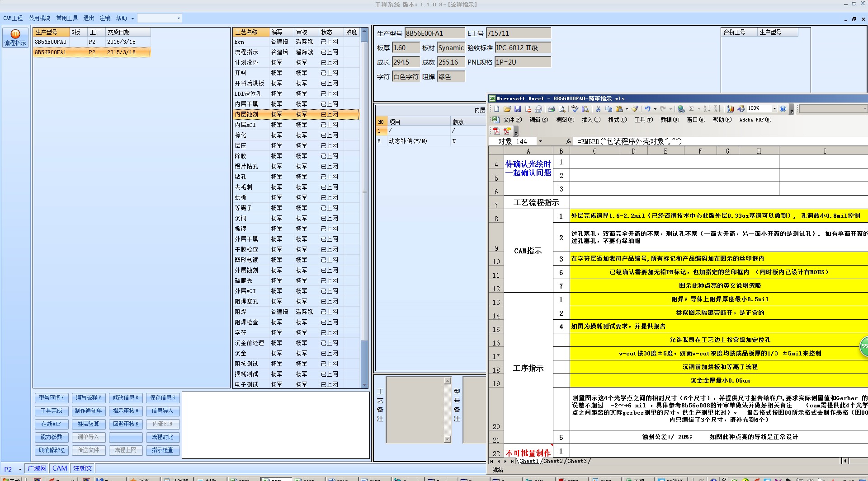Click the Paste clipboard icon in Excel

coord(619,109)
